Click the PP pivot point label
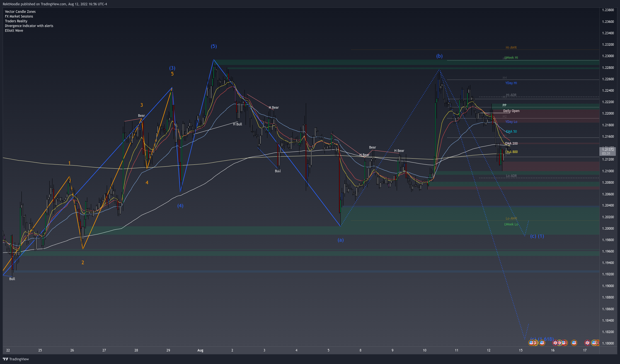 click(x=505, y=105)
